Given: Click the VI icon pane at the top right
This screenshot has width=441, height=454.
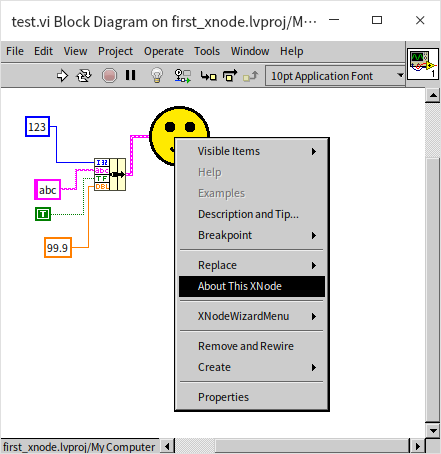Looking at the screenshot, I should tap(422, 64).
